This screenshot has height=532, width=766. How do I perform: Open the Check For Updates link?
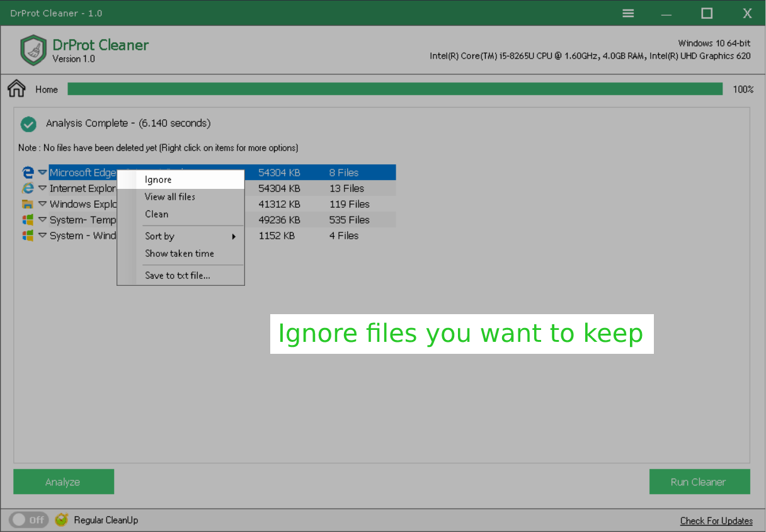click(x=716, y=521)
